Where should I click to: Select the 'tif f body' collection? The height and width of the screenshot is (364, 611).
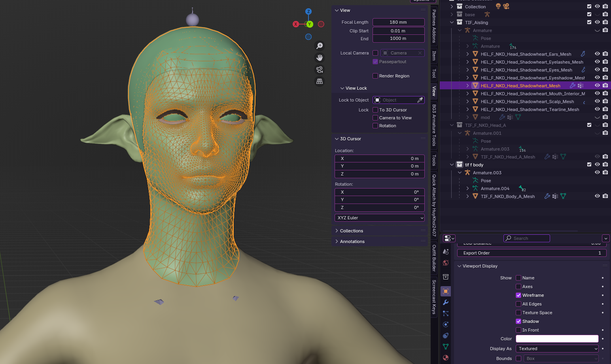(474, 165)
